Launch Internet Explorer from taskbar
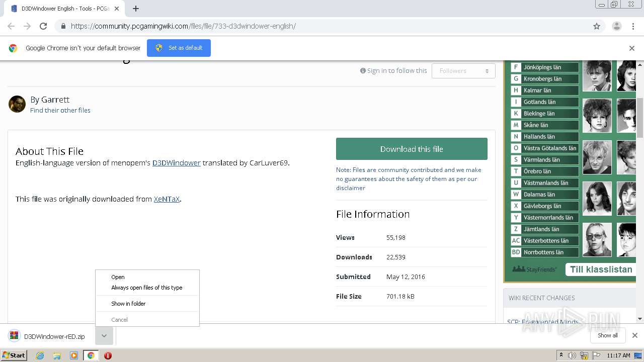The image size is (644, 362). (40, 355)
